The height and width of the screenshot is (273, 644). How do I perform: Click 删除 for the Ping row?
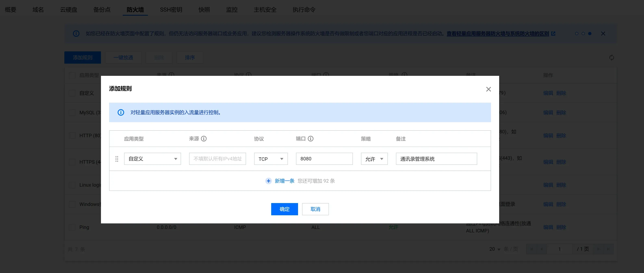561,227
